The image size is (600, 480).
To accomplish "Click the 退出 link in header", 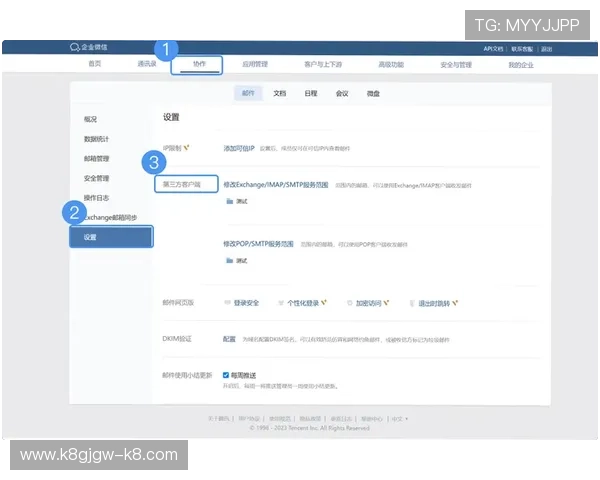I will tap(546, 49).
